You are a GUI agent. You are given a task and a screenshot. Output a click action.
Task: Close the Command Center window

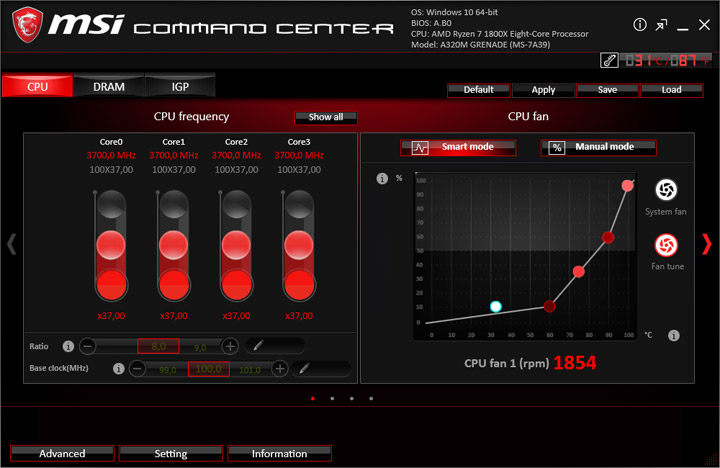704,25
